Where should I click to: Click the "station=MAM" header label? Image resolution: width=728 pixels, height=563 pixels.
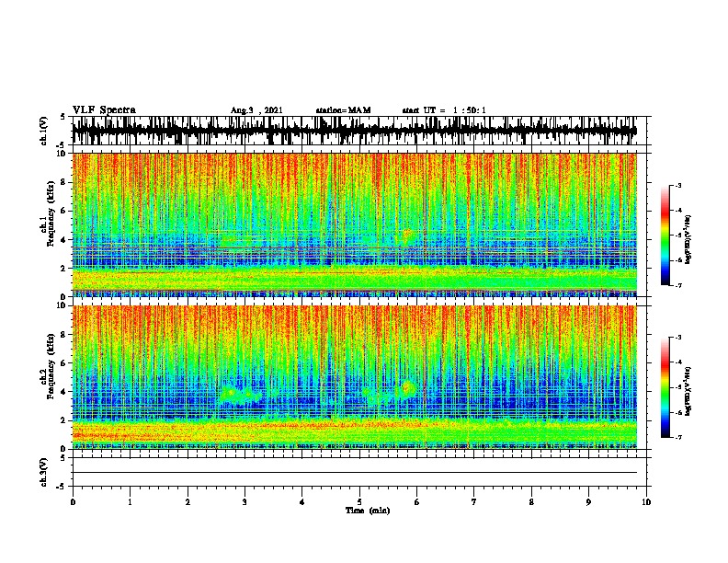coord(343,110)
